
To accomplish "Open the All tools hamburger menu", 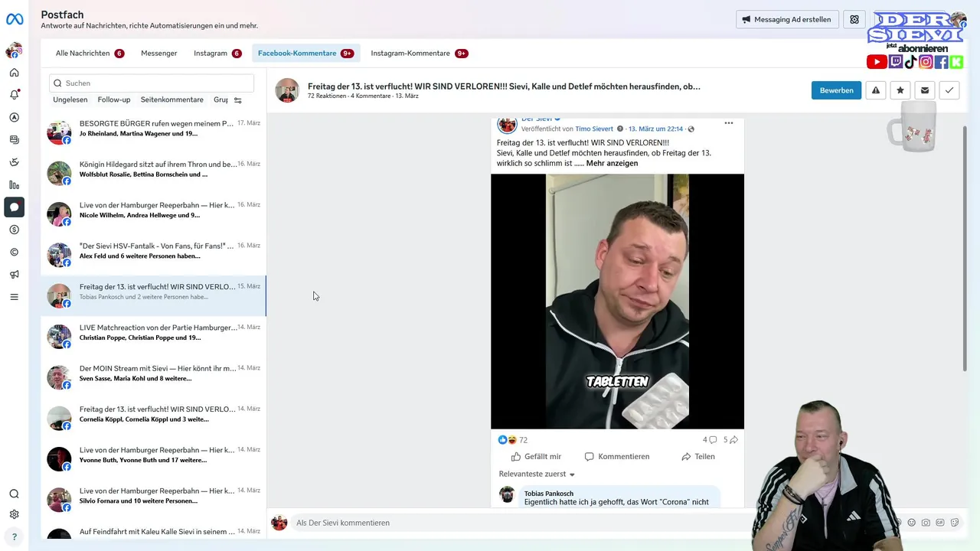I will coord(14,297).
